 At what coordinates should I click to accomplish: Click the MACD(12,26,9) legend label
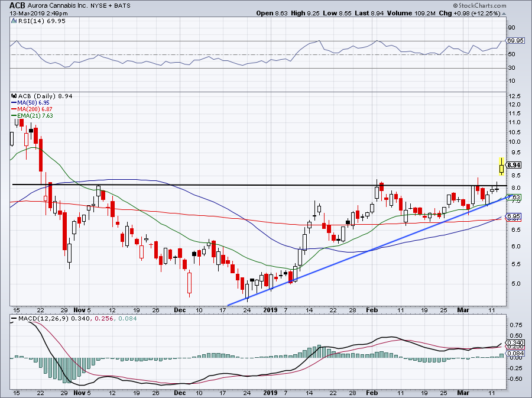[x=44, y=319]
